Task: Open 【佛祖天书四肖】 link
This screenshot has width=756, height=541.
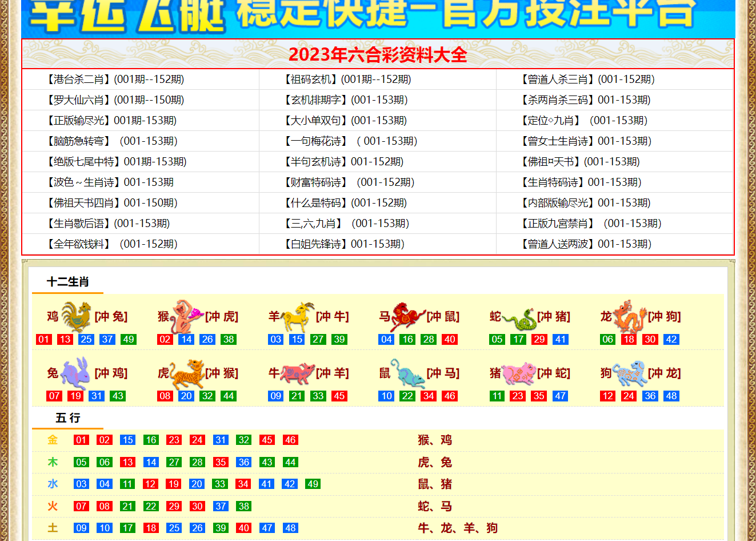Action: 110,203
